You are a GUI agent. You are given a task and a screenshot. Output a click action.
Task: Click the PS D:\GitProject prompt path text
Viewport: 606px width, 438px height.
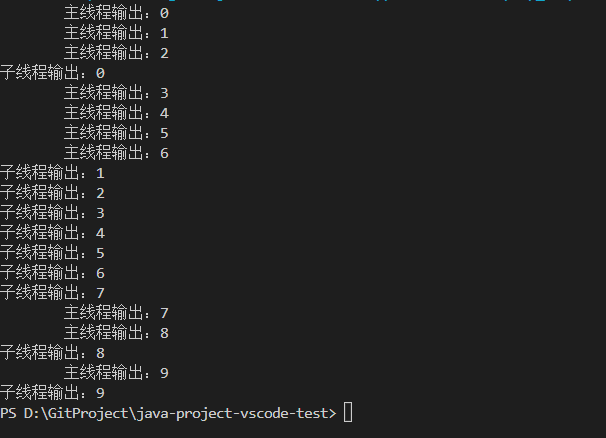click(168, 413)
